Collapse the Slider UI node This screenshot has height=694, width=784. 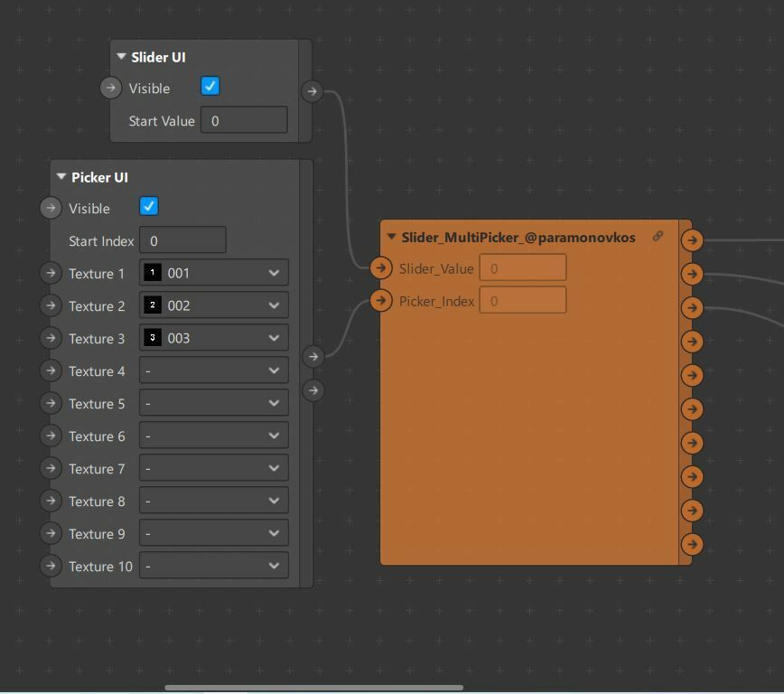point(120,56)
